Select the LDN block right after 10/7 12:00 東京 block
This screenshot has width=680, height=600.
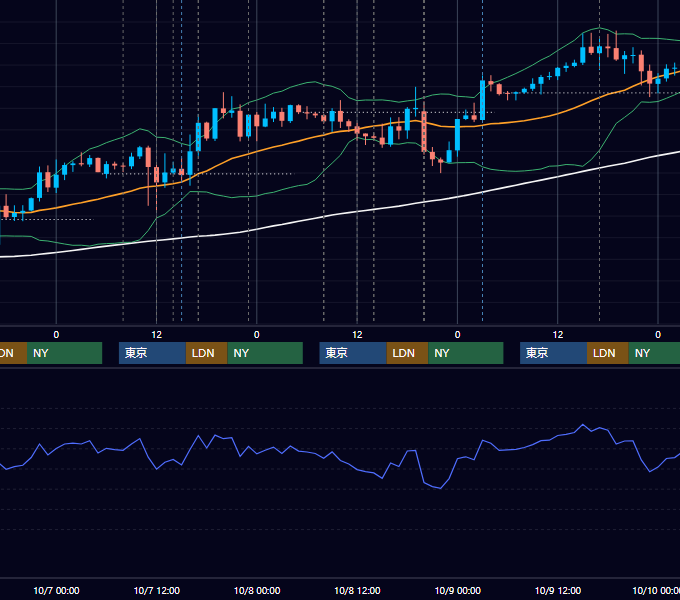206,353
